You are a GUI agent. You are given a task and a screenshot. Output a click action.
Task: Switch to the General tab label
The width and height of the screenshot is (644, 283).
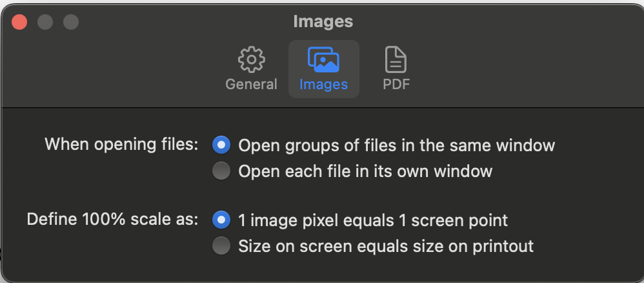[251, 85]
